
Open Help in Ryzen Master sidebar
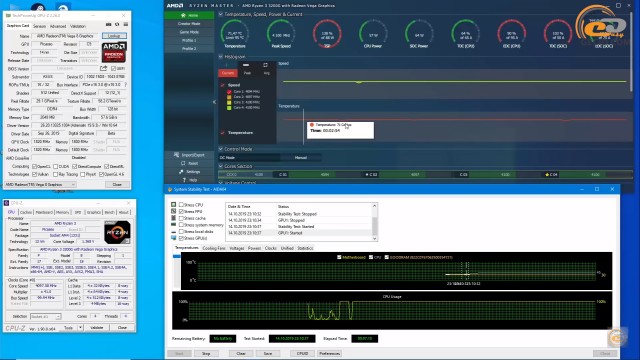tap(189, 180)
